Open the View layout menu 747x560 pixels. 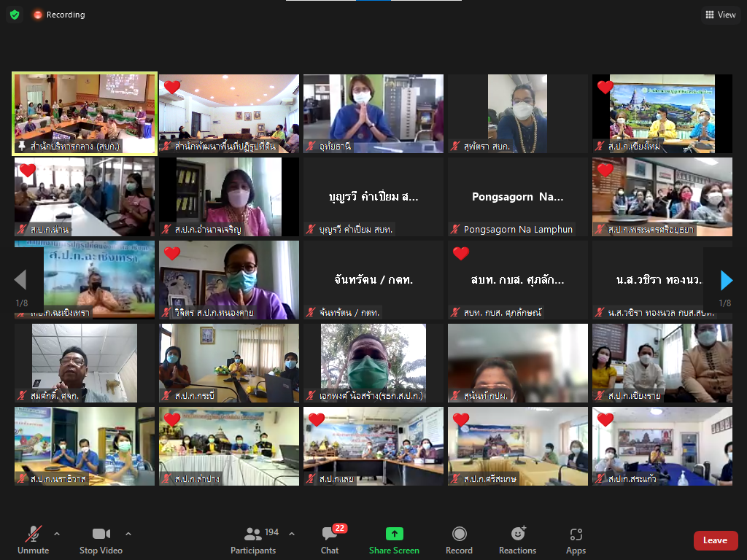click(x=720, y=15)
